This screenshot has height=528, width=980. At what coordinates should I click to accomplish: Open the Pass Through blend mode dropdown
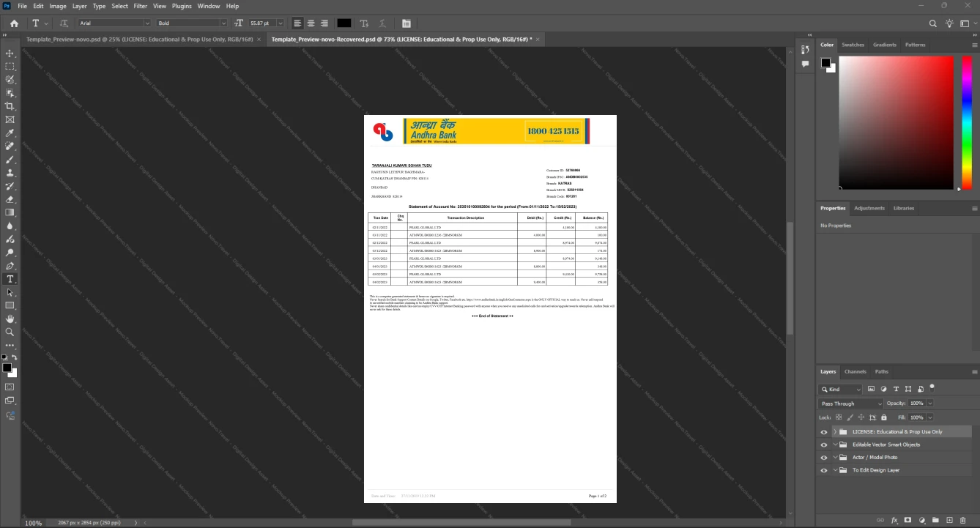coord(851,404)
